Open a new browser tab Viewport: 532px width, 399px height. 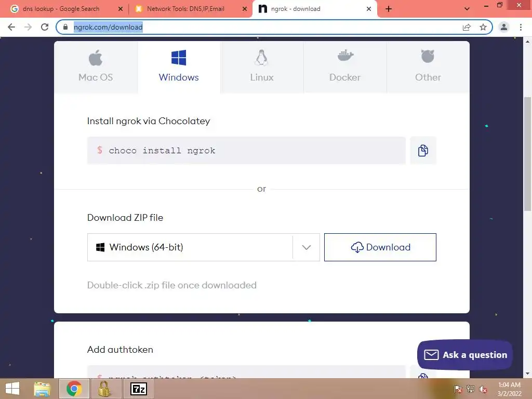pos(389,9)
